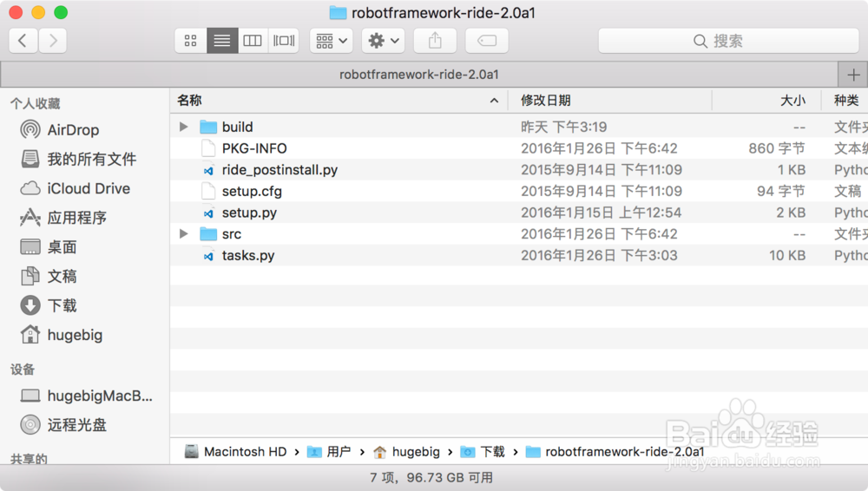Select the tasks.py file
The width and height of the screenshot is (868, 491).
point(519,255)
